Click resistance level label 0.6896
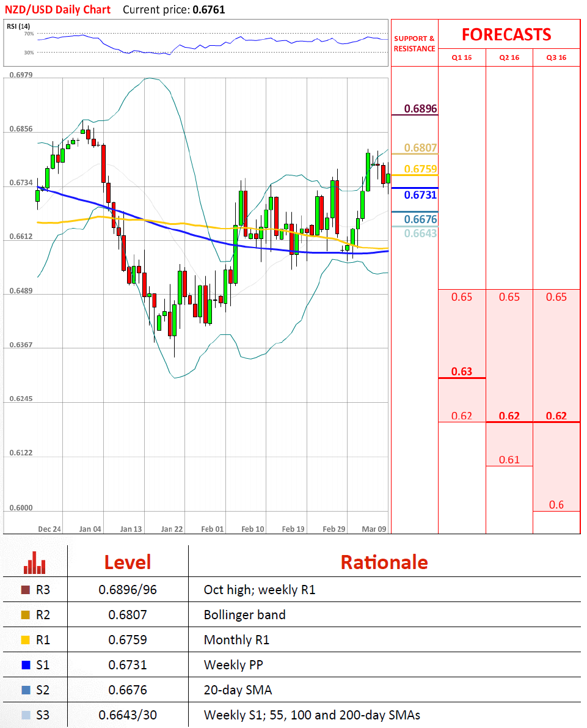 point(420,109)
